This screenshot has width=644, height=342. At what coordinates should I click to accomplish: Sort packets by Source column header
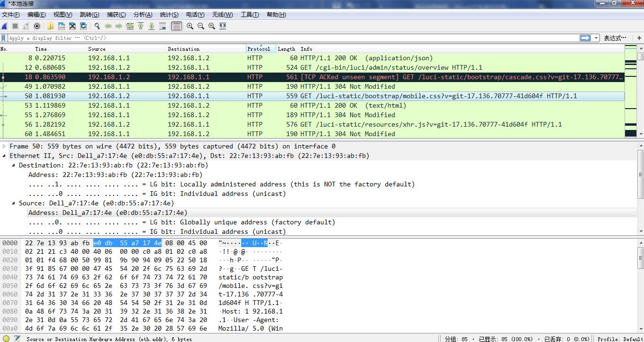tap(126, 49)
